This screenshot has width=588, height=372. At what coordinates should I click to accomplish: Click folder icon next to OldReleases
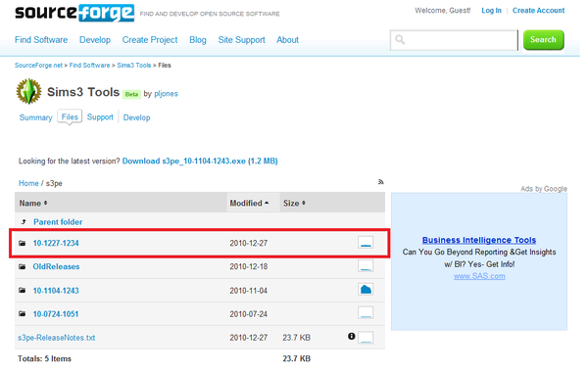[x=23, y=266]
